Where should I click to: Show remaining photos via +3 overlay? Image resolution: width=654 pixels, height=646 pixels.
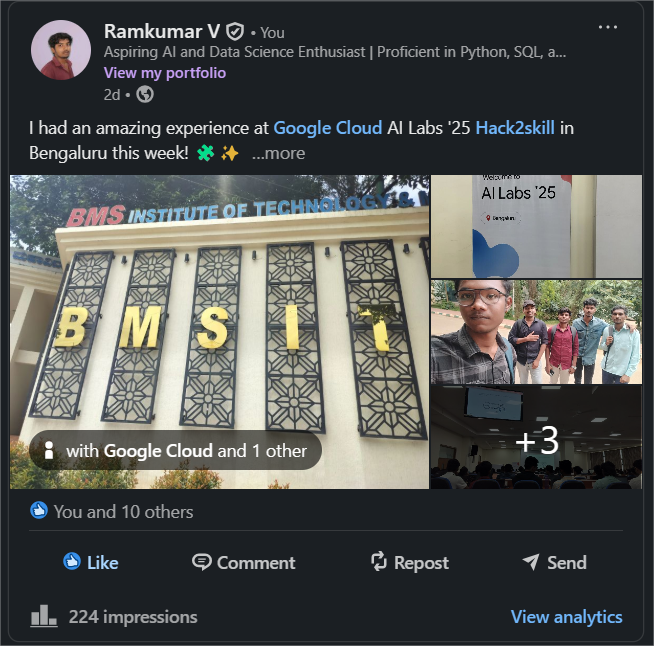click(536, 439)
